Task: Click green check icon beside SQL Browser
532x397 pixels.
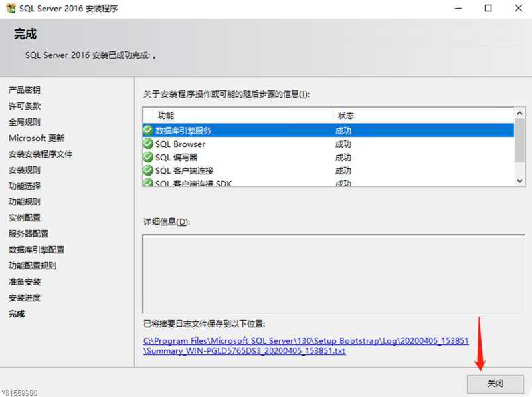Action: point(148,144)
